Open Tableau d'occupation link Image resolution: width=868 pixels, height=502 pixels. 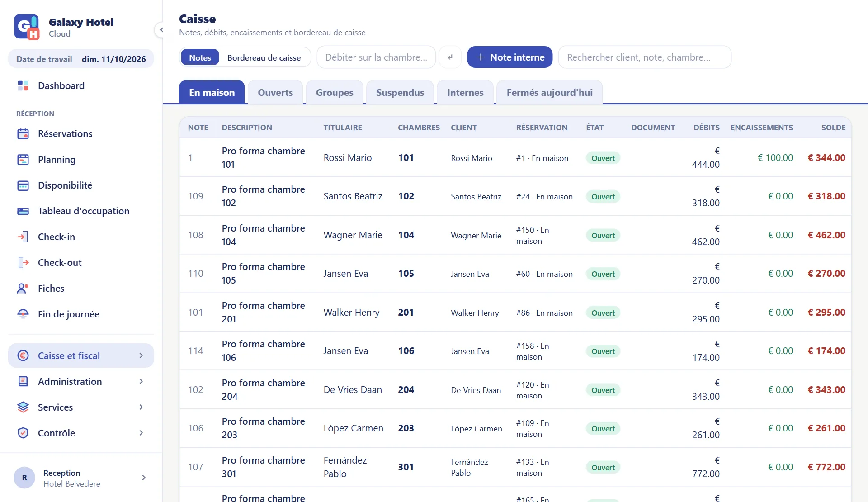pos(81,211)
